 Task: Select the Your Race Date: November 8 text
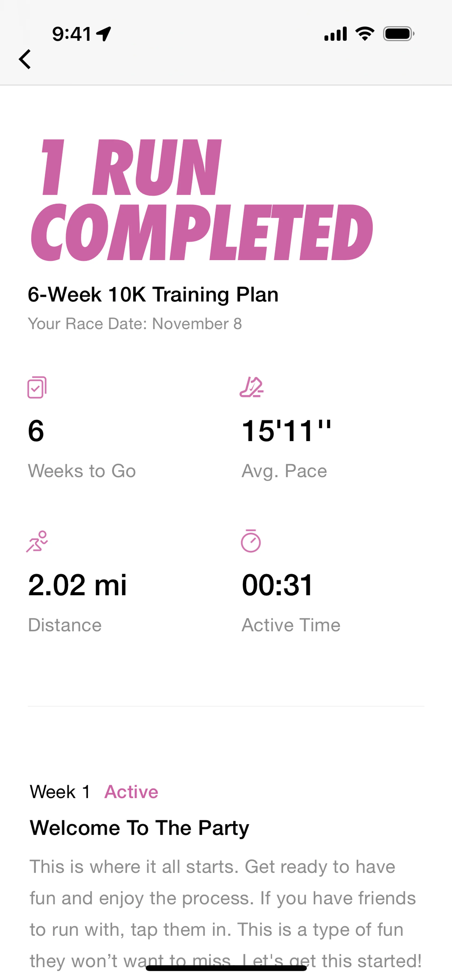(x=135, y=324)
